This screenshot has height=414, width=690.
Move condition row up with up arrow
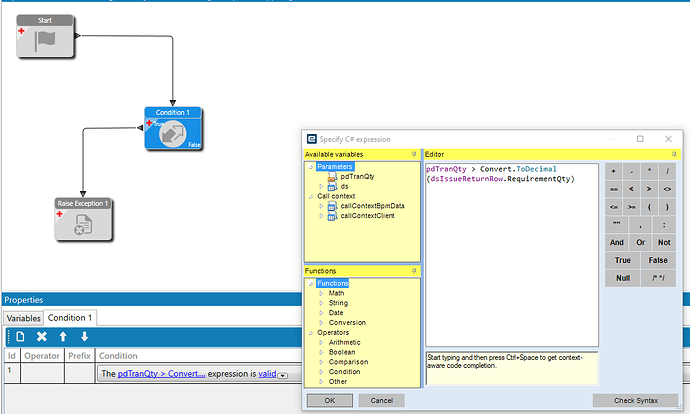[63, 337]
